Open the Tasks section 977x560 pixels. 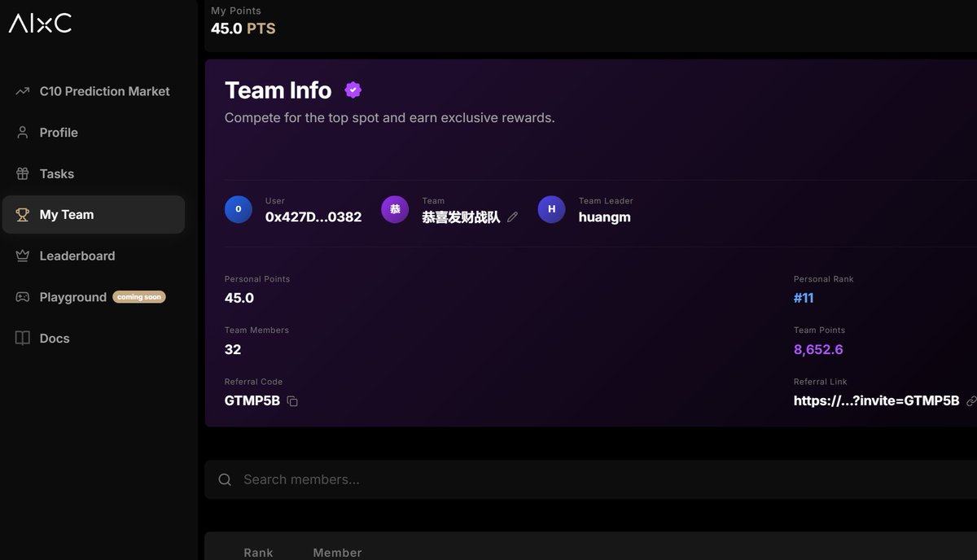pyautogui.click(x=57, y=173)
